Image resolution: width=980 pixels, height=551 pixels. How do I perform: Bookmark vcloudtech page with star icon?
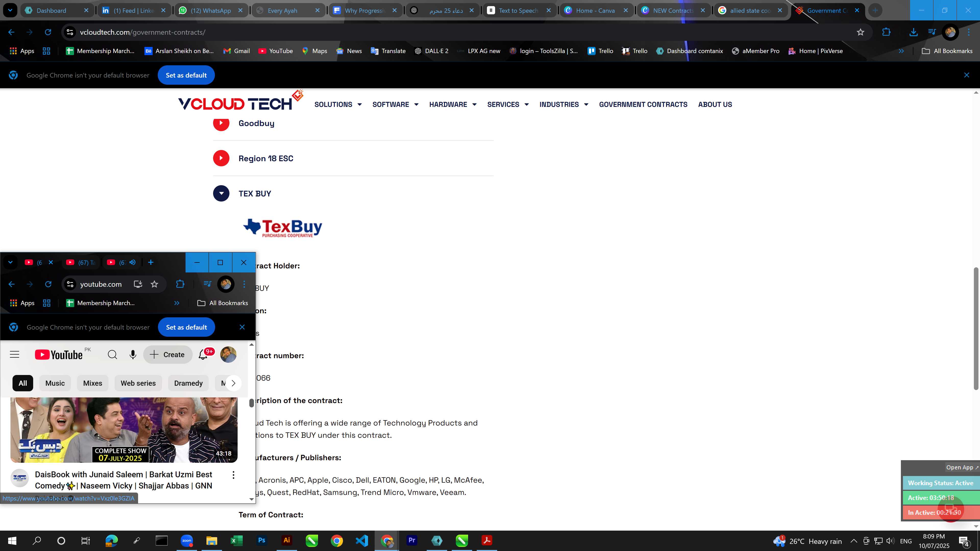[861, 32]
